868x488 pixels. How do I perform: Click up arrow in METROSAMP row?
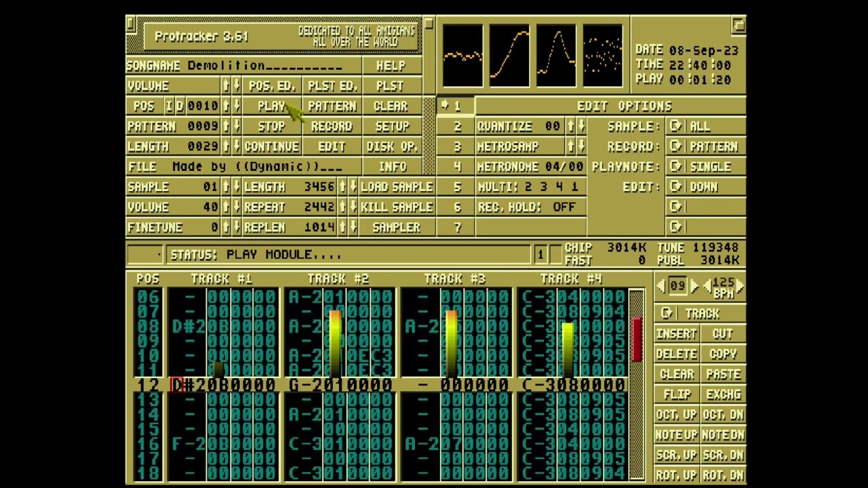(570, 146)
